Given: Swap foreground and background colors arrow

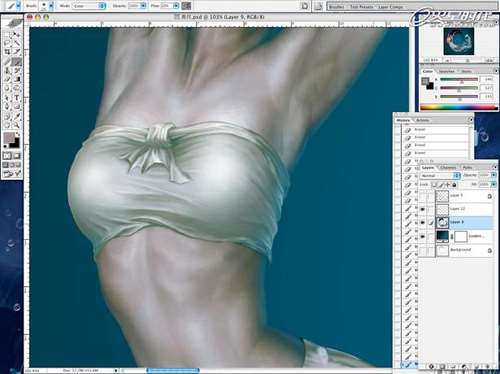Looking at the screenshot, I should point(18,134).
